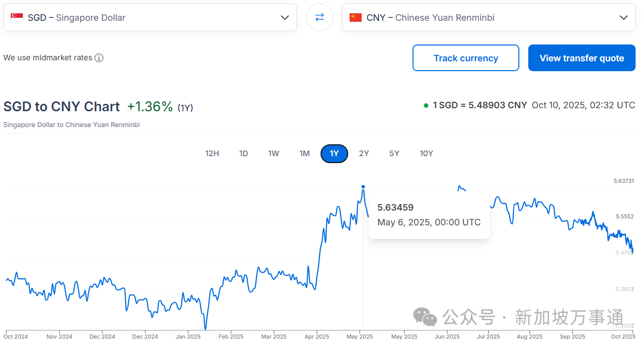Click the Oct 2024 axis label
Image resolution: width=644 pixels, height=343 pixels.
(x=16, y=336)
